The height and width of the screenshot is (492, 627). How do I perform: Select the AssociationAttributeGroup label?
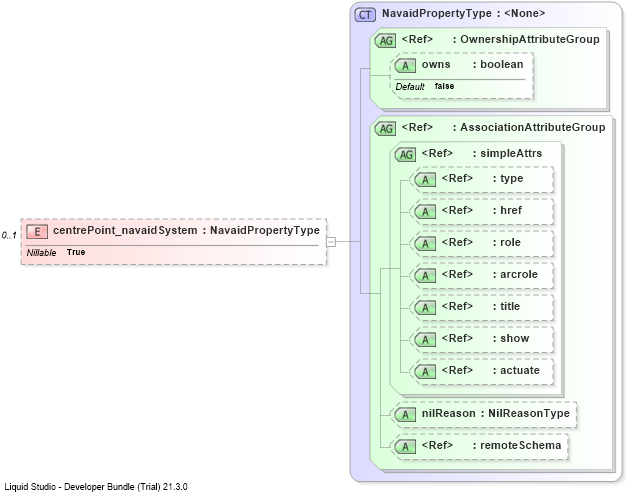point(533,127)
